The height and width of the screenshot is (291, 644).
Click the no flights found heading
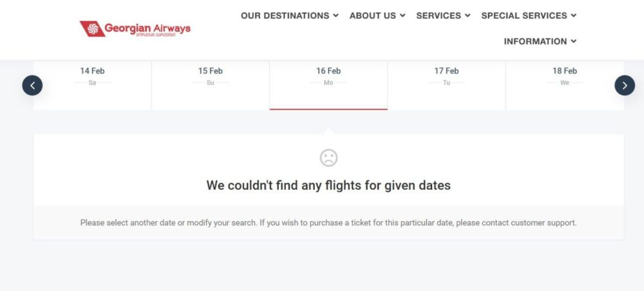click(328, 185)
